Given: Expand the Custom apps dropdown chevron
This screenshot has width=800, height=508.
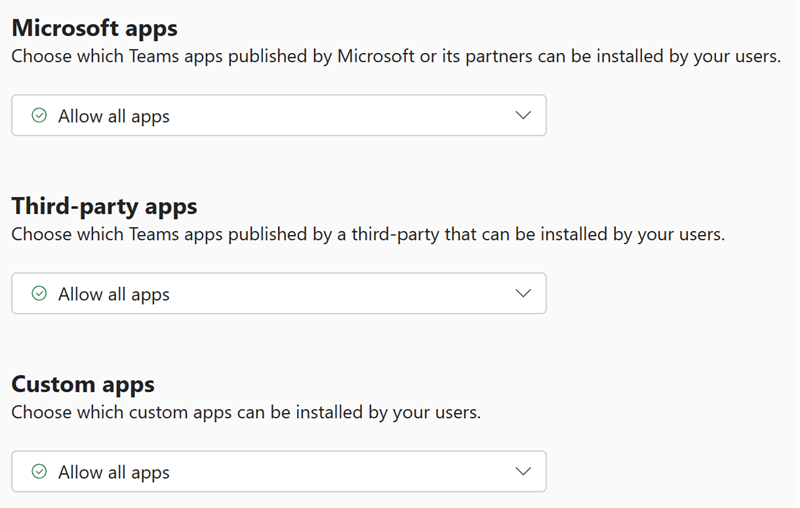Looking at the screenshot, I should [522, 472].
